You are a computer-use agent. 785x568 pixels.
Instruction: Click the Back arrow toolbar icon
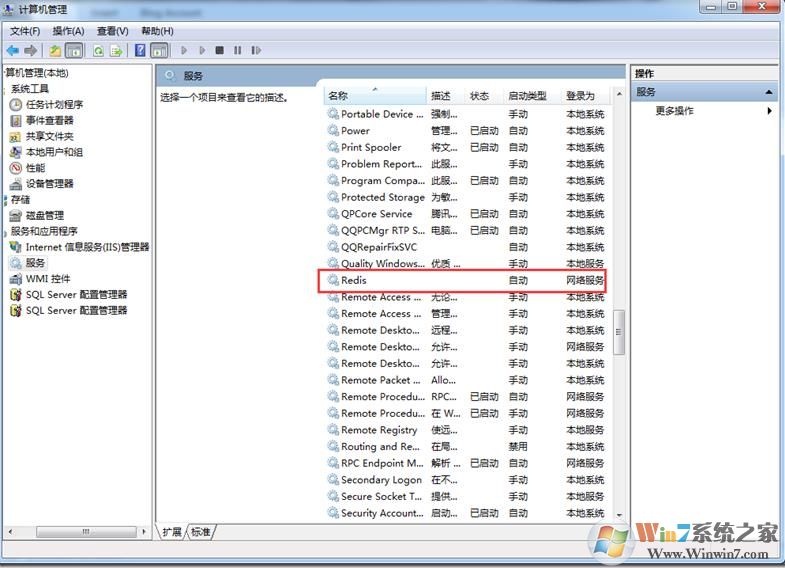[13, 50]
